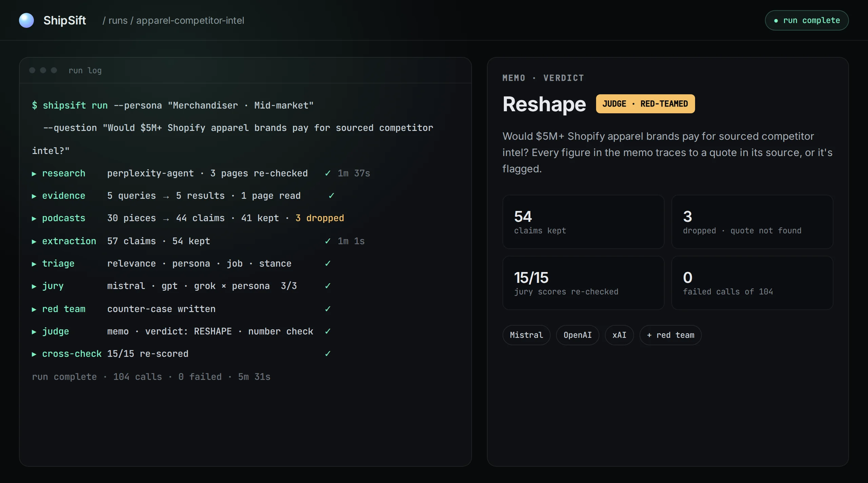The width and height of the screenshot is (868, 483).
Task: Click the '3 dropped' podcasts warning text
Action: point(319,218)
